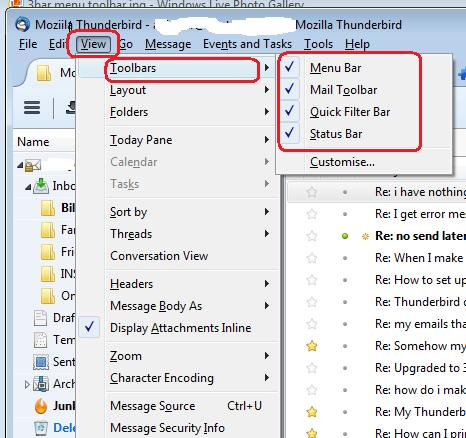Click the Deleted trash folder icon
The width and height of the screenshot is (466, 438).
41,428
